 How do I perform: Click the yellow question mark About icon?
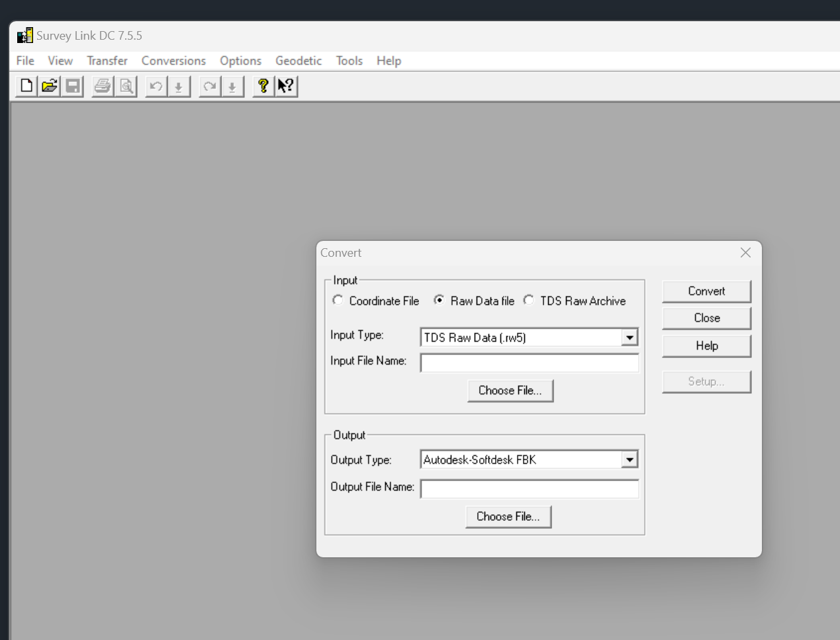tap(262, 85)
